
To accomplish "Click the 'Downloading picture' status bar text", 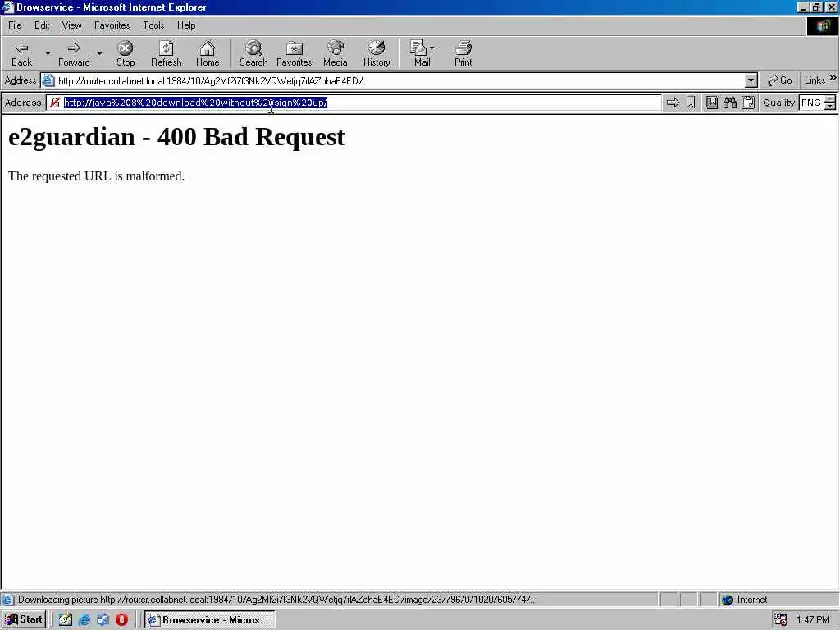I will [277, 600].
